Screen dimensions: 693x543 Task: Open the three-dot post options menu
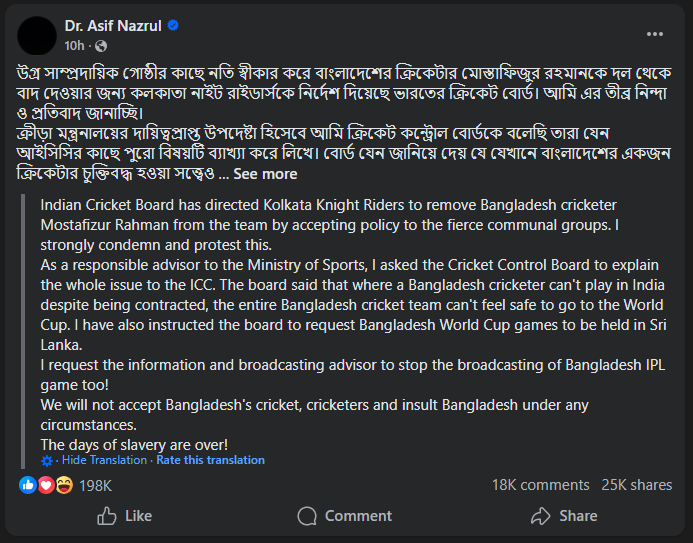coord(655,33)
